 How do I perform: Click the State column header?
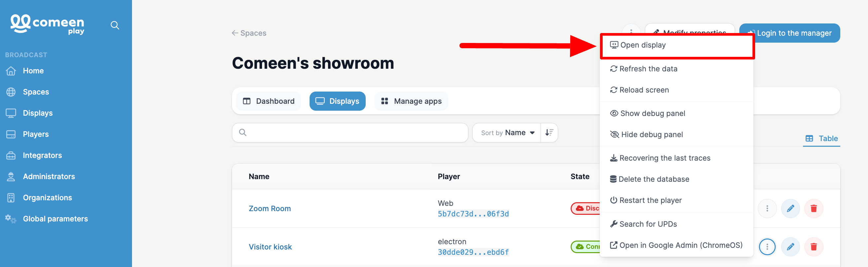tap(580, 176)
